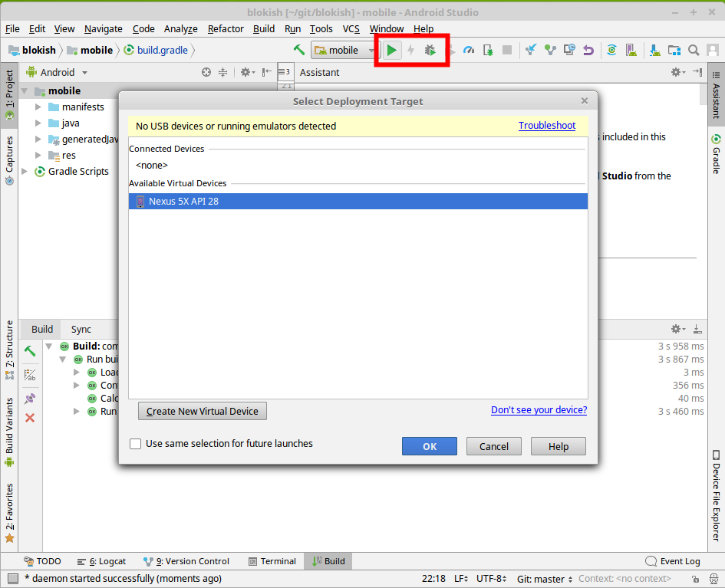
Task: Click the green hammer Make Project icon
Action: coord(299,50)
